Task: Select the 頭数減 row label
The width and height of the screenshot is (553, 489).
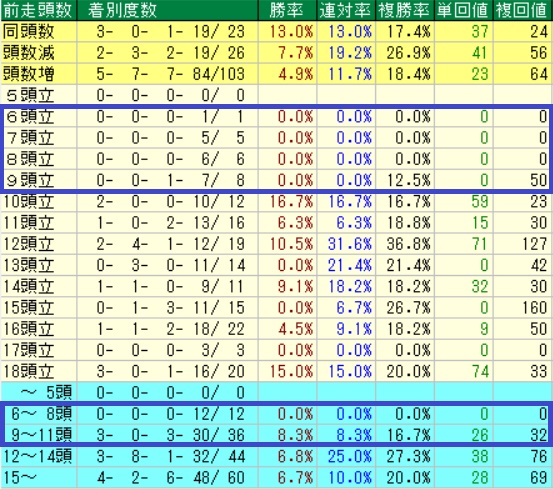Action: tap(29, 53)
